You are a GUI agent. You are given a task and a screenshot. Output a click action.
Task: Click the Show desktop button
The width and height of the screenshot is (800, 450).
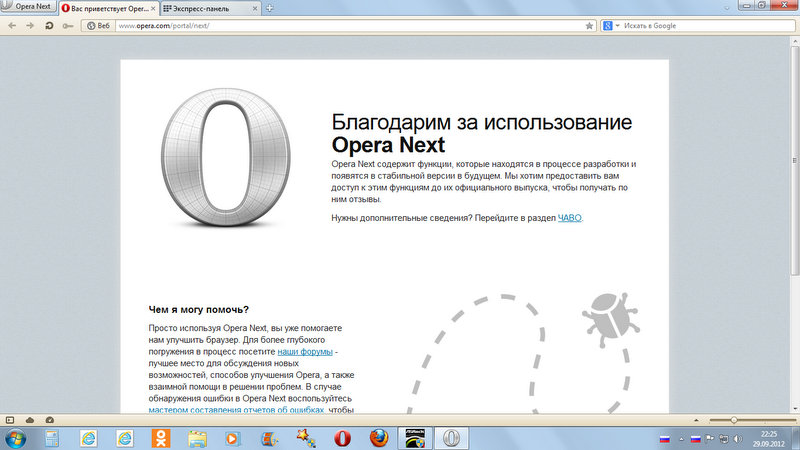(x=796, y=439)
